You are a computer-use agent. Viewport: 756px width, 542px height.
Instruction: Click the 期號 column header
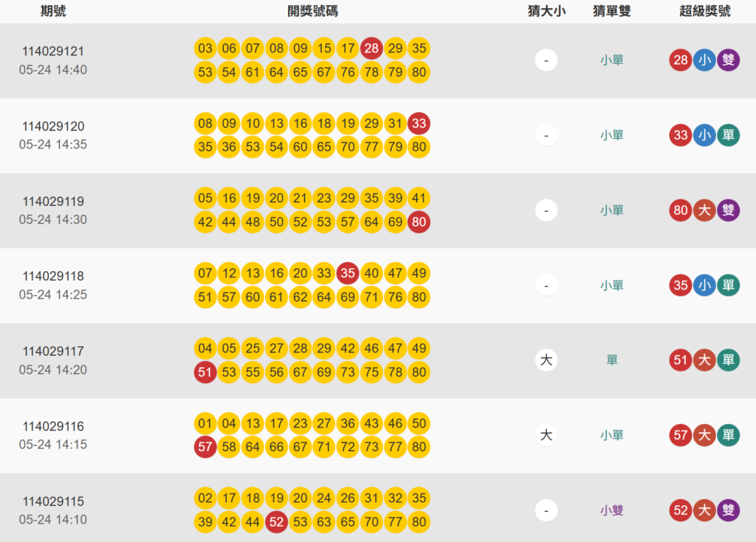tap(53, 11)
